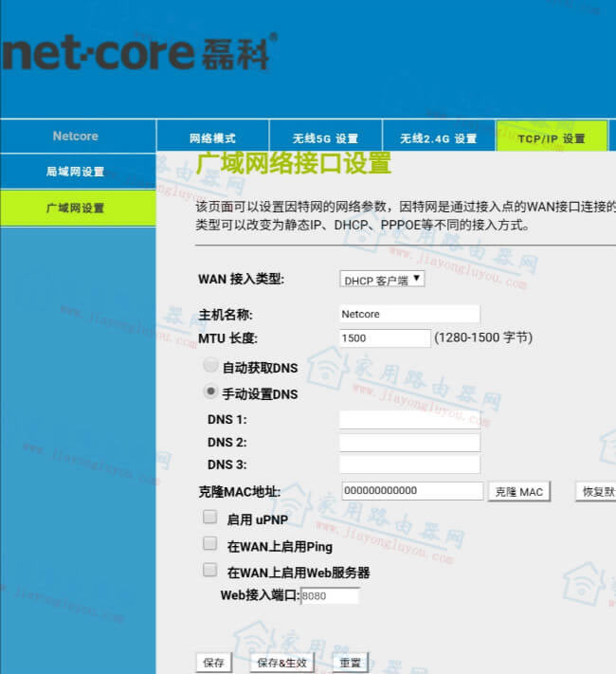Image resolution: width=616 pixels, height=674 pixels.
Task: Select the 手动设置DNS radio button
Action: (x=210, y=392)
